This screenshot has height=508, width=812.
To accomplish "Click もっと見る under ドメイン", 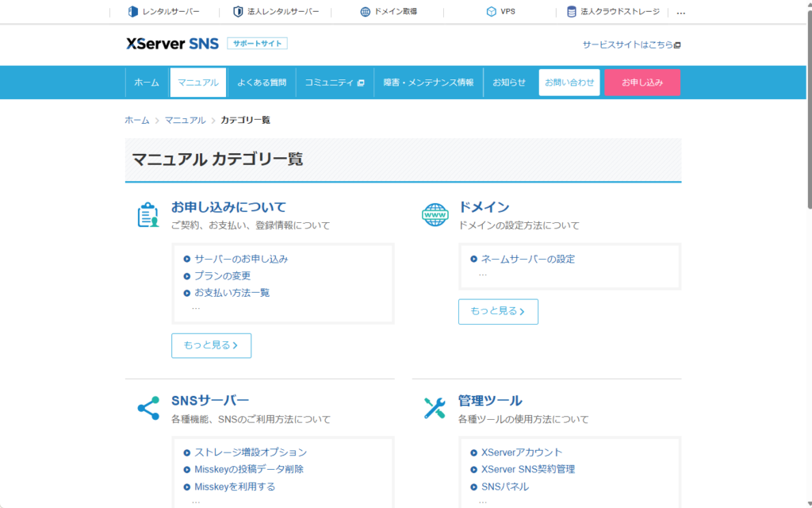I will pos(498,311).
